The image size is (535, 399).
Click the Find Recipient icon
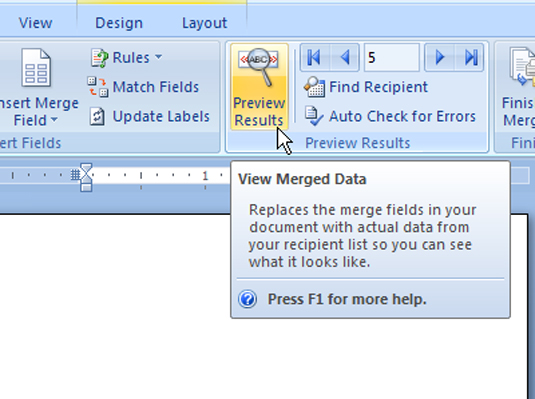tap(314, 87)
